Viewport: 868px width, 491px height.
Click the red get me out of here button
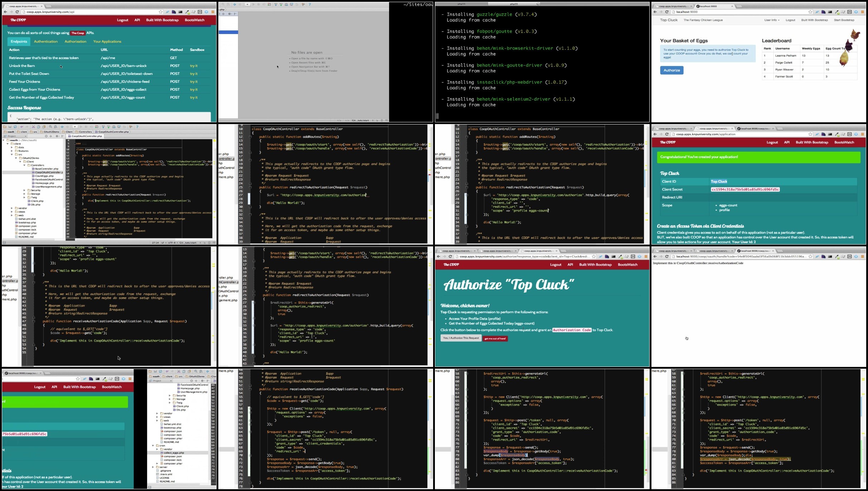coord(495,338)
